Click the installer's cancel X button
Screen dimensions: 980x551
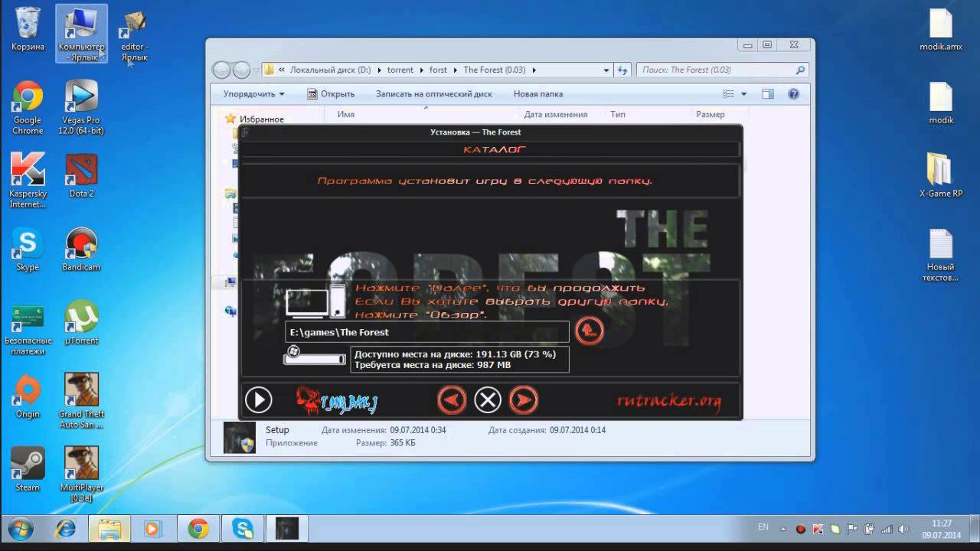point(488,399)
